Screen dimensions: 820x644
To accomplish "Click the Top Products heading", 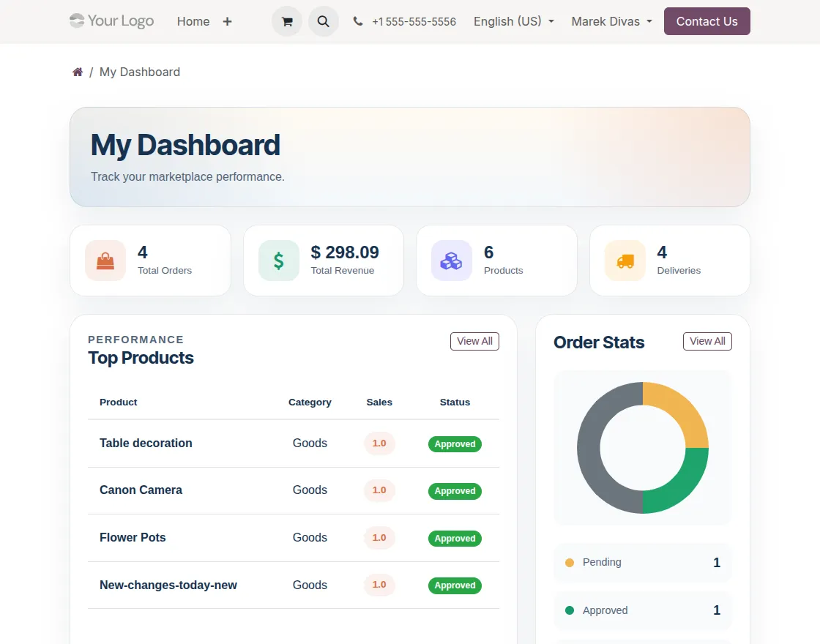I will coord(141,358).
